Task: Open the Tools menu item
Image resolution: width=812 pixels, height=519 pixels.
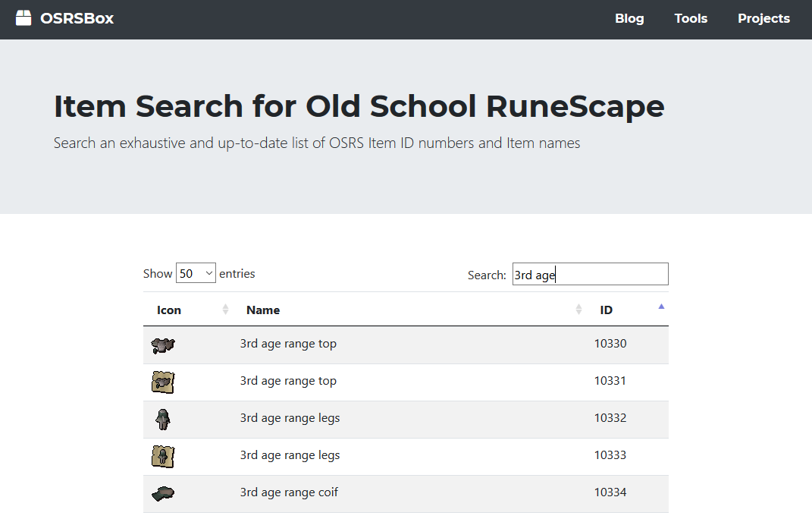Action: coord(691,19)
